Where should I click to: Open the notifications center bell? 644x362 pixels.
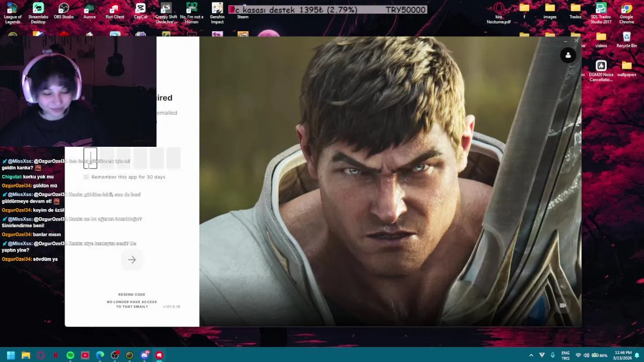coord(636,355)
